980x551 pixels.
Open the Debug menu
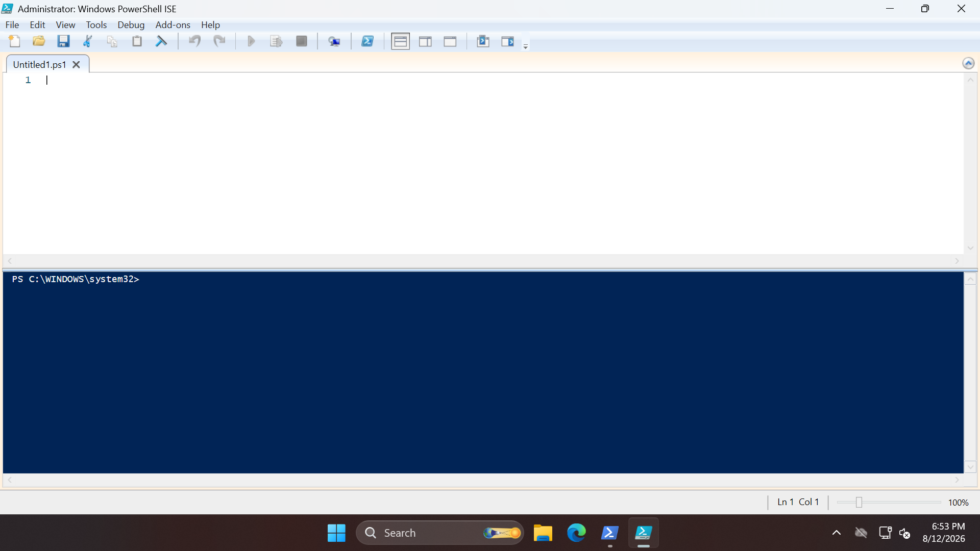pos(131,24)
